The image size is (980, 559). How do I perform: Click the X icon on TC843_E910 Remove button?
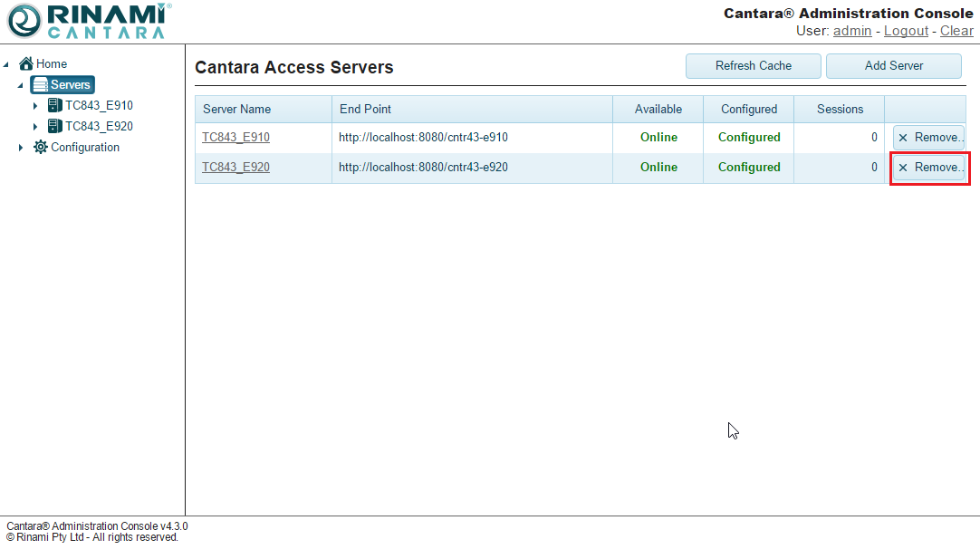[903, 138]
